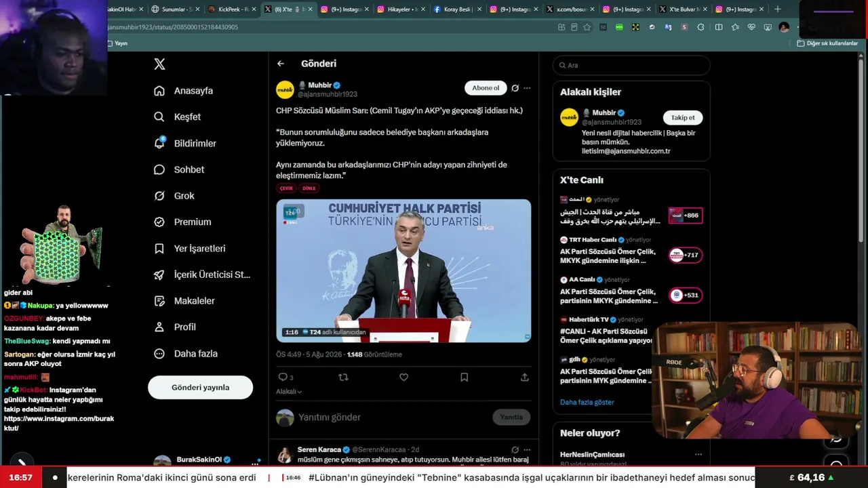This screenshot has height=488, width=868.
Task: Launch Grok from the sidebar
Action: click(x=174, y=196)
